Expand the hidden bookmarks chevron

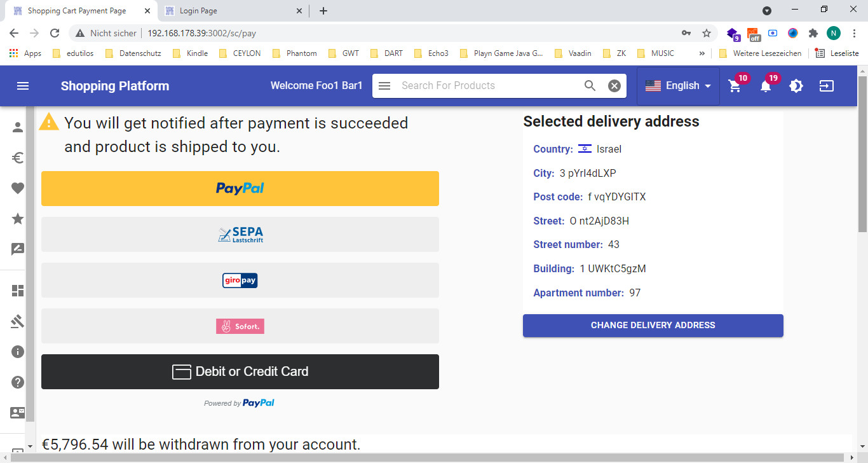702,53
